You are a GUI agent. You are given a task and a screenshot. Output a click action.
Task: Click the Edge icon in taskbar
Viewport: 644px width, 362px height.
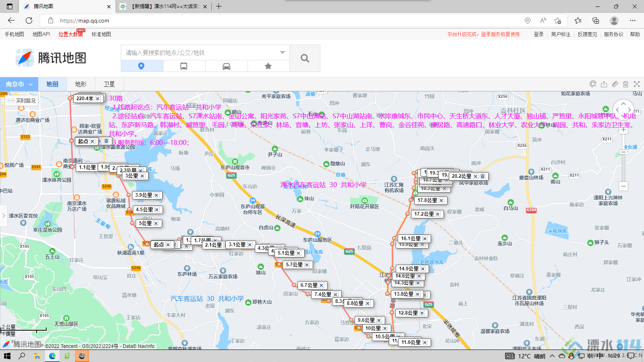(x=52, y=356)
